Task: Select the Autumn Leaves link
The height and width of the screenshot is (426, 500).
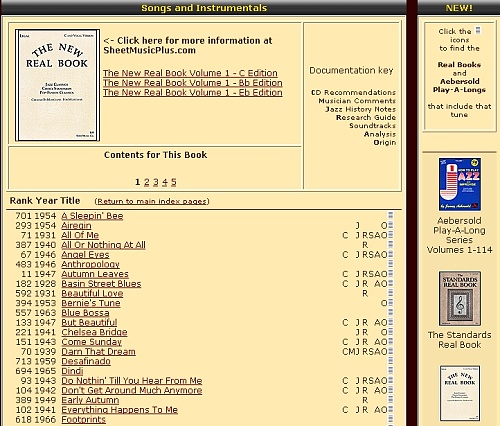Action: [x=95, y=274]
